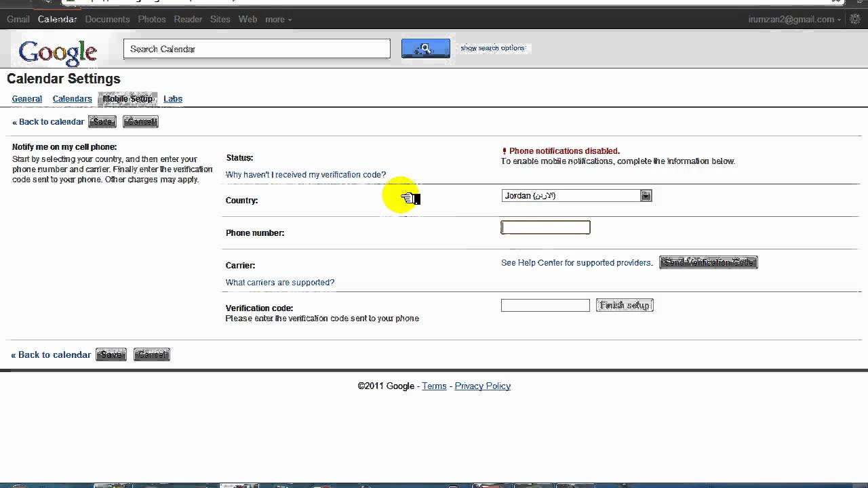Click the 'Notify me on my cell phone:' label
868x488 pixels.
pyautogui.click(x=64, y=147)
